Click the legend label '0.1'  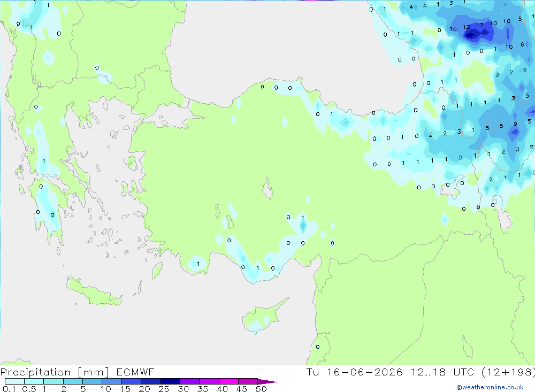[9, 389]
